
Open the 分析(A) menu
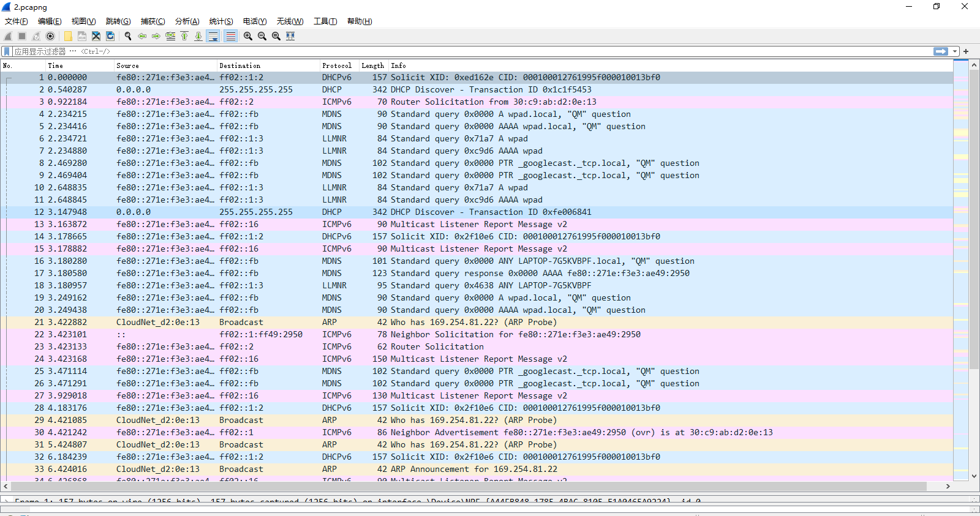pyautogui.click(x=187, y=21)
